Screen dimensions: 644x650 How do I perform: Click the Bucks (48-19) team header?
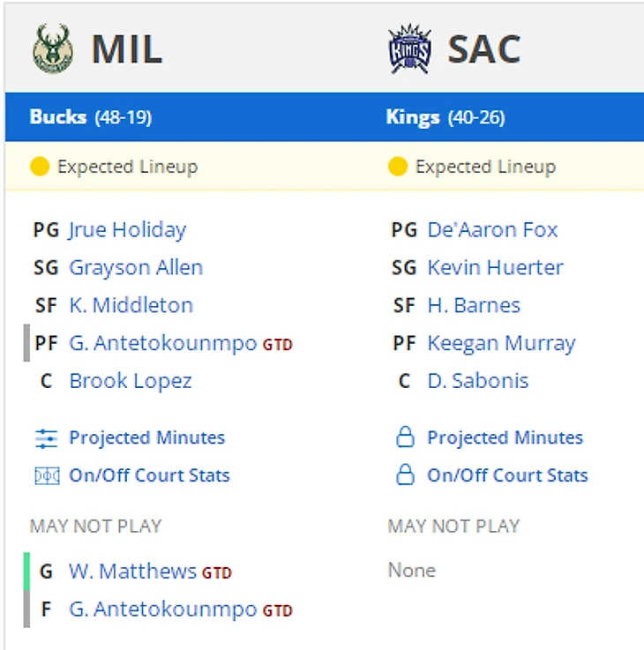(90, 117)
